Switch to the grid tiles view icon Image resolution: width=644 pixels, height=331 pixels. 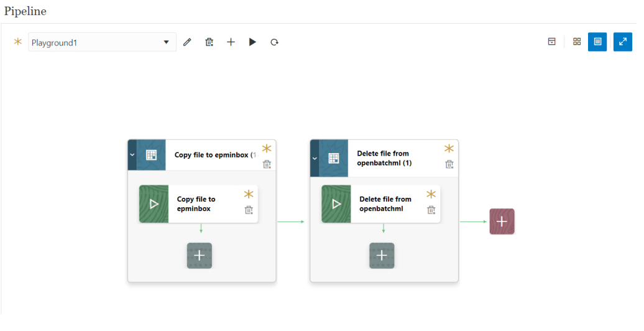577,42
